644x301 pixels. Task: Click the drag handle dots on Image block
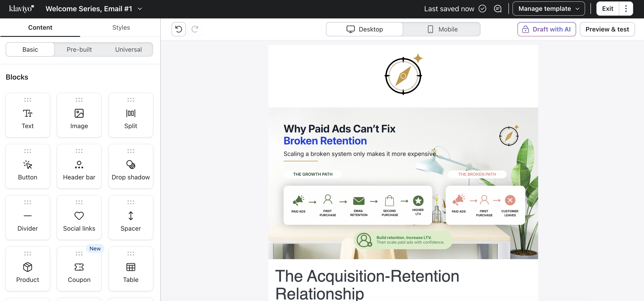[x=79, y=100]
